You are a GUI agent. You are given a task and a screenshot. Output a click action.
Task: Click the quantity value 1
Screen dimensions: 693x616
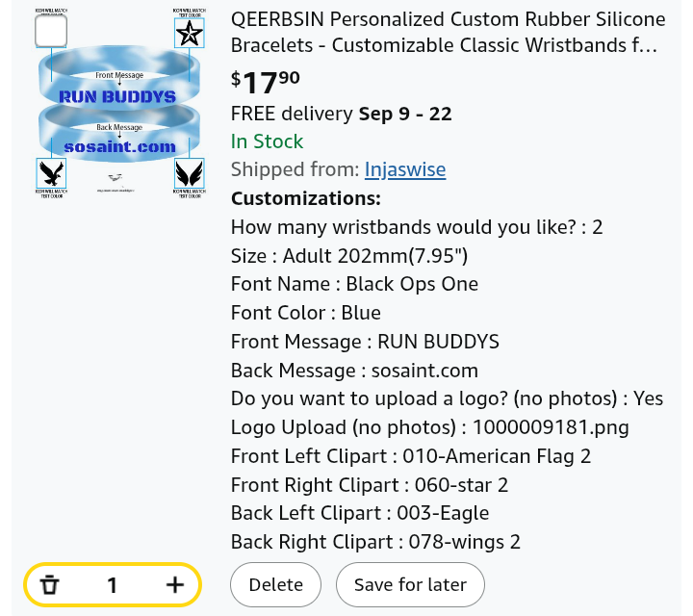pyautogui.click(x=113, y=584)
